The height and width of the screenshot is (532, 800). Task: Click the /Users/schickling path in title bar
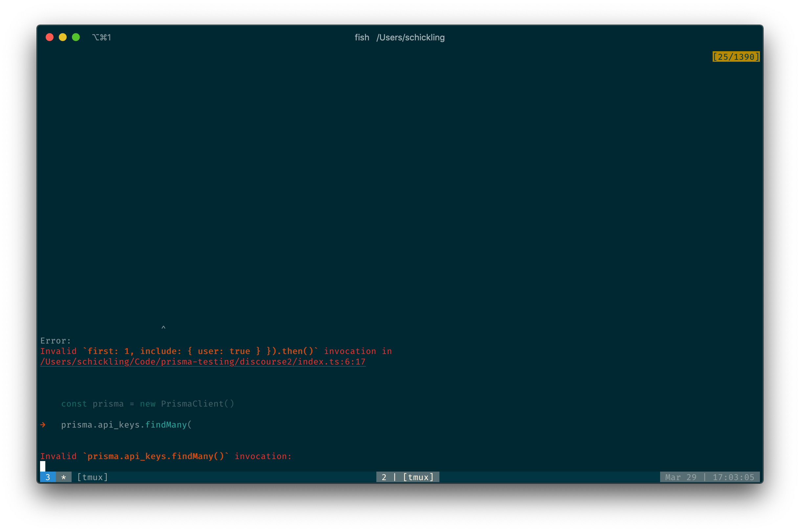pyautogui.click(x=410, y=37)
